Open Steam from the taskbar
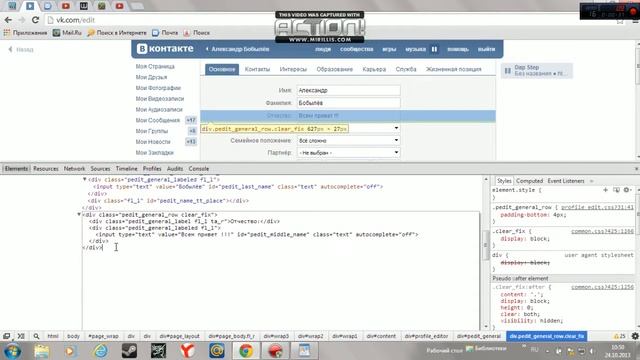Screen dimensions: 640x360 [129, 351]
